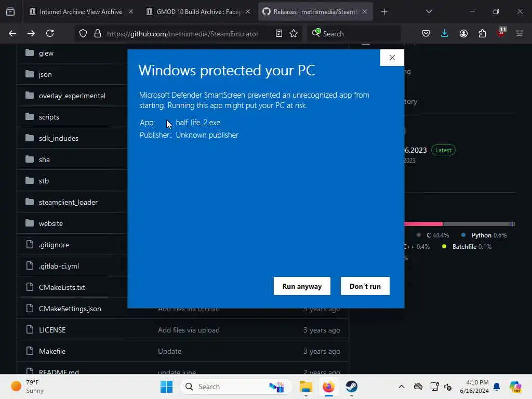Screen dimensions: 532x399
Task: Open Copilot icon in taskbar
Action: (515, 387)
